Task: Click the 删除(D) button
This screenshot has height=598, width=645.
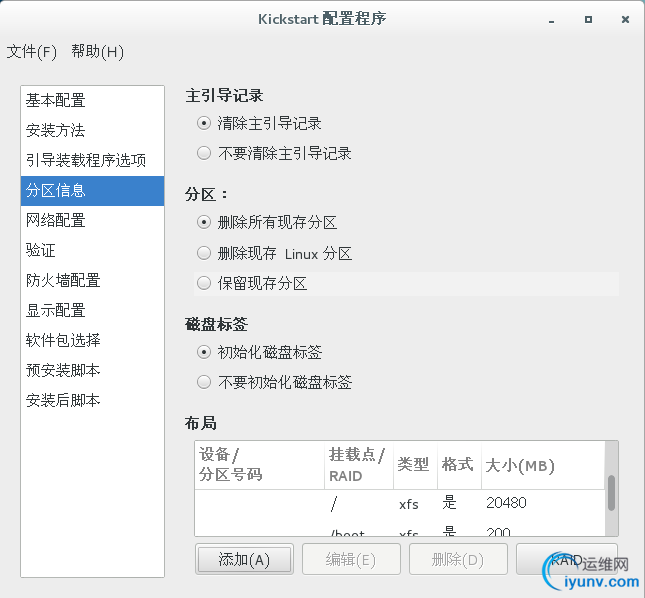Action: point(458,559)
